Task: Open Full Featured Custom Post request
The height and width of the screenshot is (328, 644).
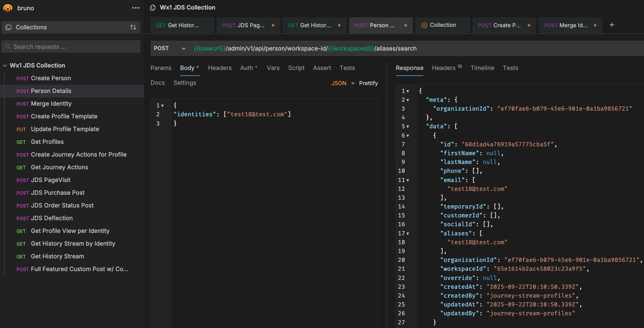Action: (x=72, y=269)
